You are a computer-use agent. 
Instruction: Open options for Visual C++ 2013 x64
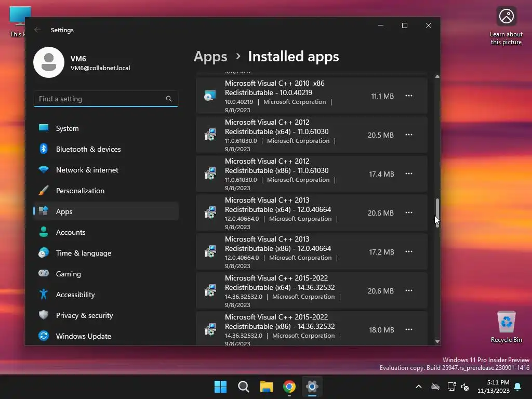409,212
